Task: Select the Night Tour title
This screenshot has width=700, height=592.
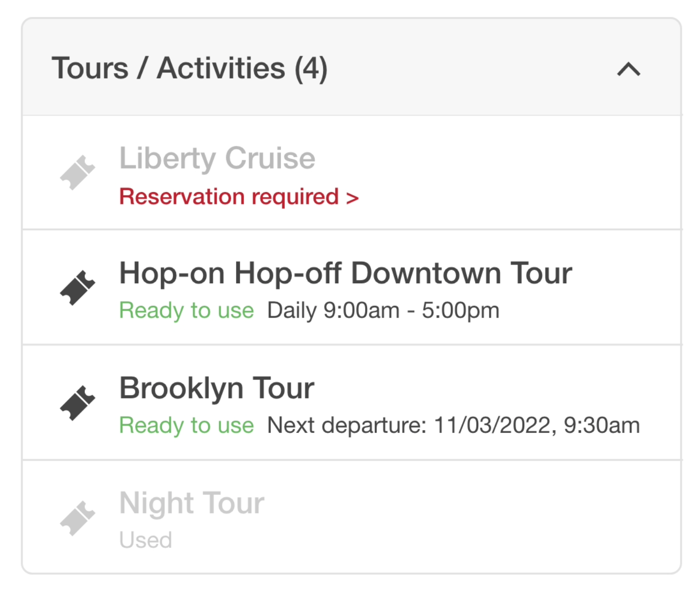Action: click(192, 503)
